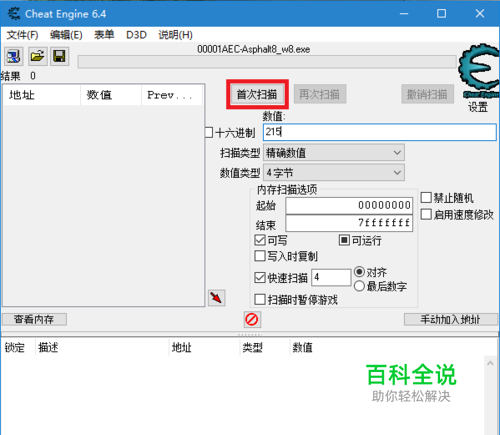Click the 首次扫描 first scan button
Screen dimensions: 500x435
(257, 94)
